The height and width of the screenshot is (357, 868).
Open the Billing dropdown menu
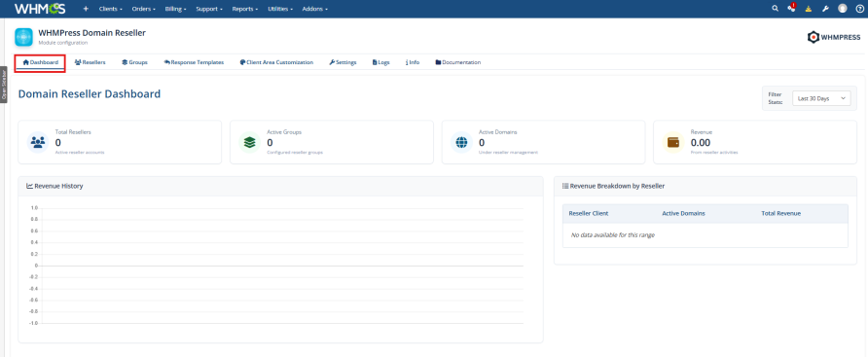click(175, 9)
